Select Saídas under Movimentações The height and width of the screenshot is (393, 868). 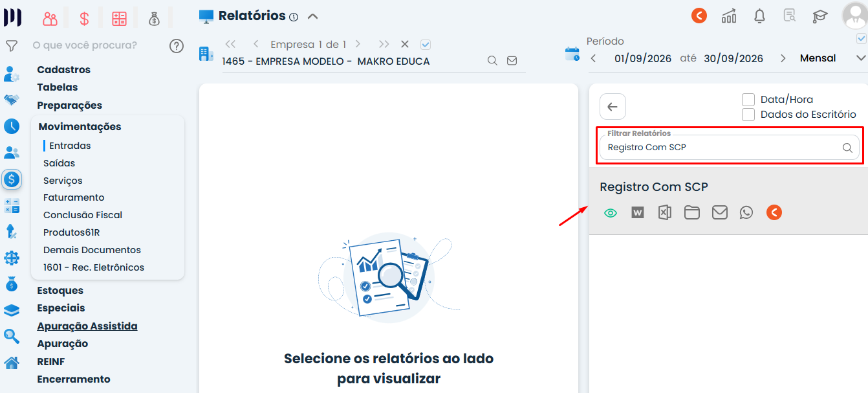(59, 163)
